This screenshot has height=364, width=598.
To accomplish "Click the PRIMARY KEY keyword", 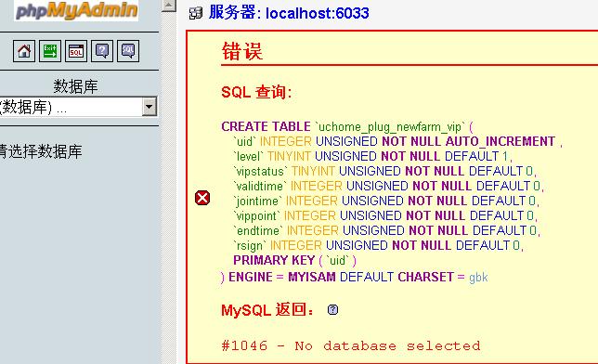I will coord(274,260).
